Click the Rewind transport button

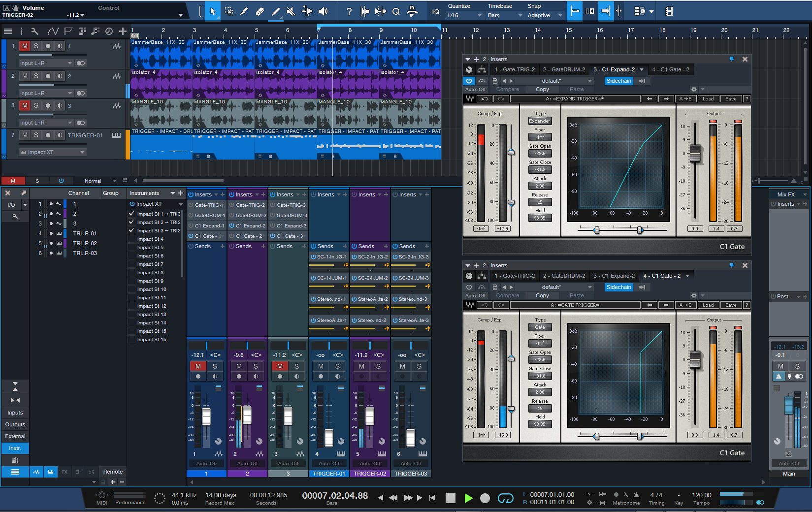[x=393, y=498]
